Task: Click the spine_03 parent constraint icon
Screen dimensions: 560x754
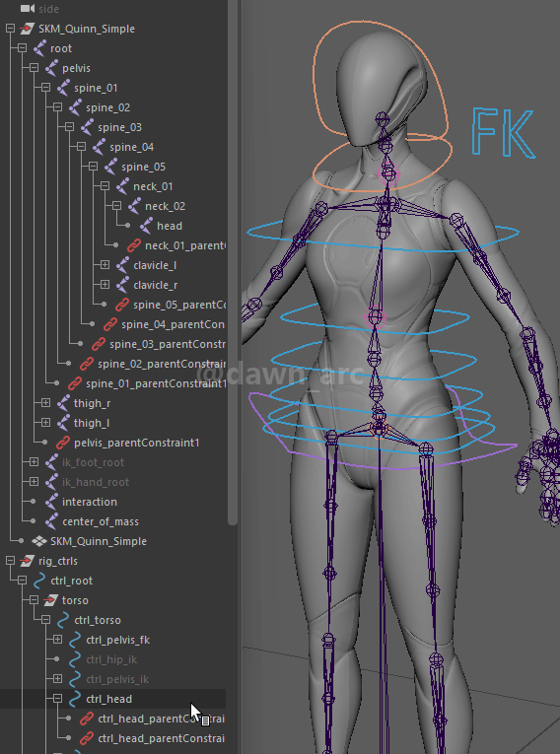Action: 99,344
